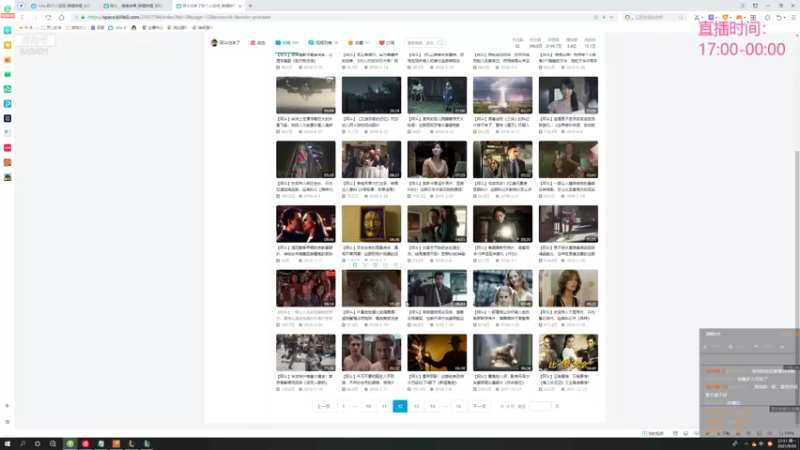Go to previous page 上一页
Viewport: 800px width, 450px height.
pos(323,406)
